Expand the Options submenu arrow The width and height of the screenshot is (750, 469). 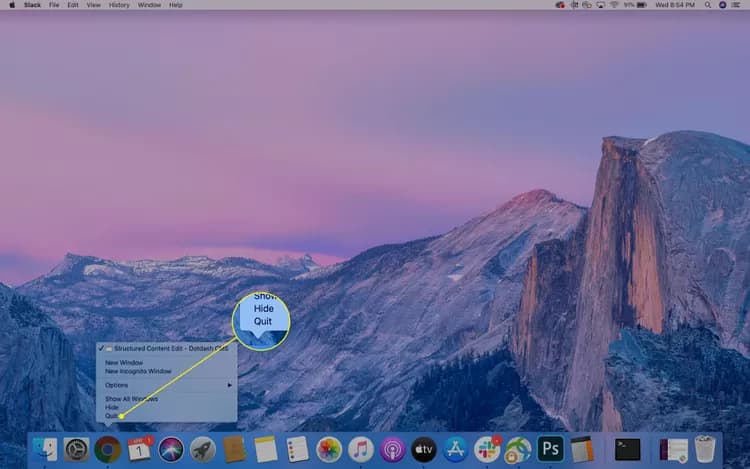(x=230, y=385)
